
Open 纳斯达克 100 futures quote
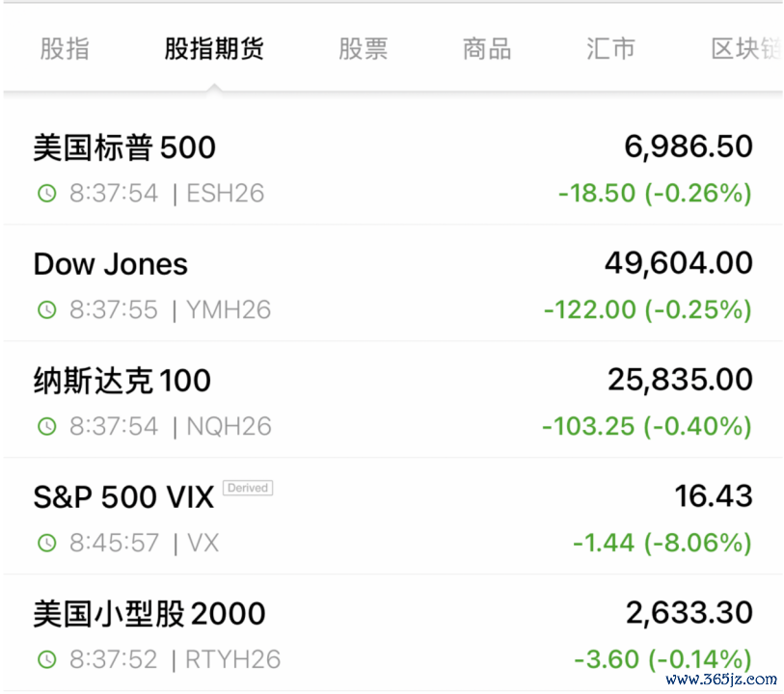point(122,381)
